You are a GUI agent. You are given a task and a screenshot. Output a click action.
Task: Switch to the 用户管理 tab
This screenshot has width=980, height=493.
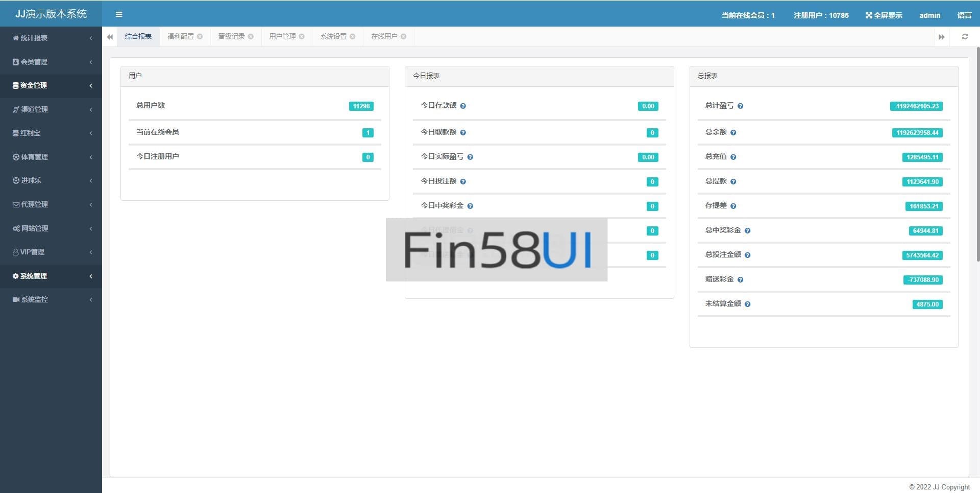pos(282,37)
